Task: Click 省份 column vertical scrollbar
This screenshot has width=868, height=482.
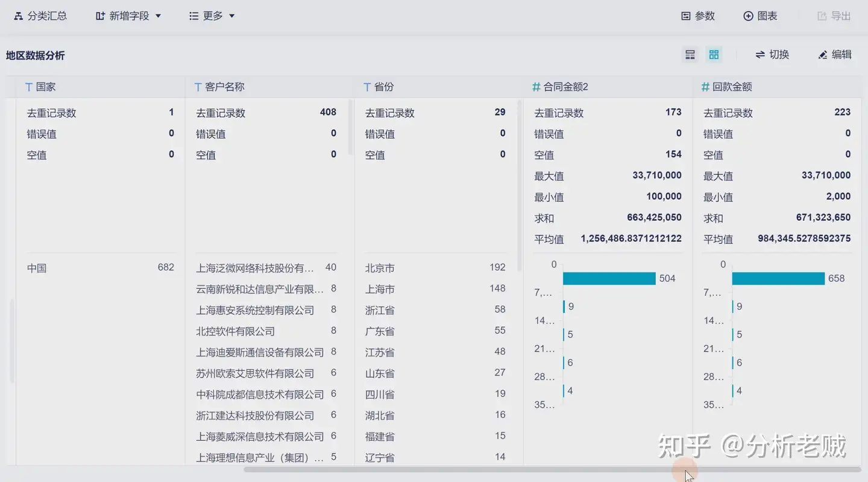Action: [x=519, y=186]
